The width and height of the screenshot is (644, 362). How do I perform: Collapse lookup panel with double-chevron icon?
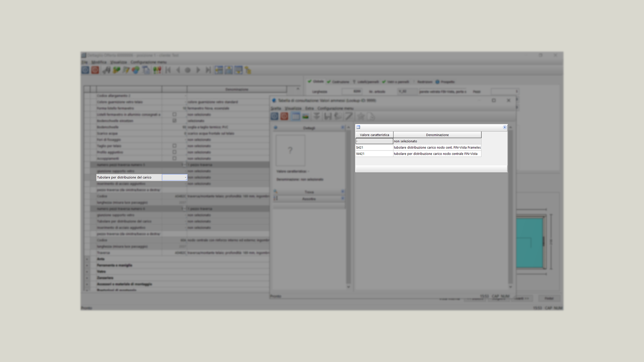point(504,127)
